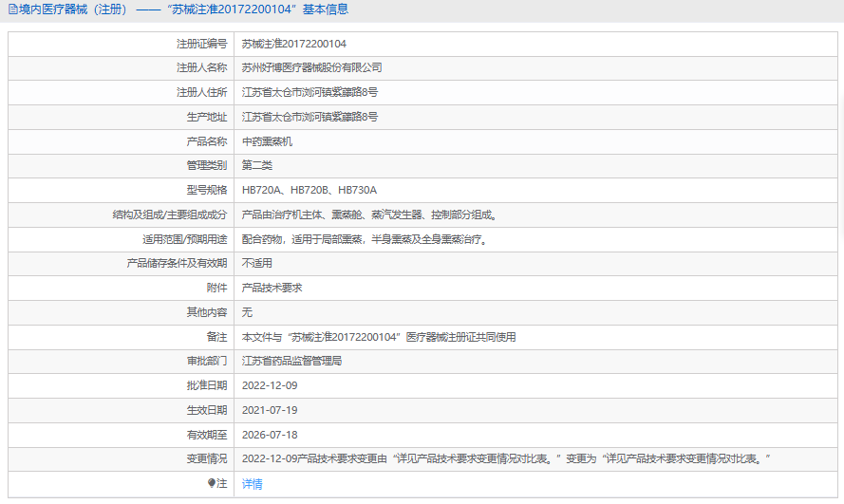Select the 生产地址 address value
The image size is (844, 504).
309,117
